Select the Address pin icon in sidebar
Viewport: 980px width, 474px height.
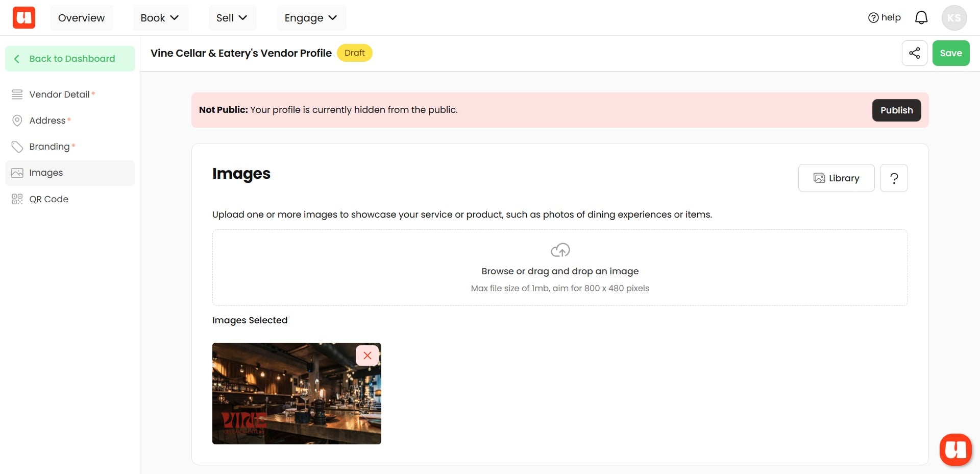click(x=17, y=120)
